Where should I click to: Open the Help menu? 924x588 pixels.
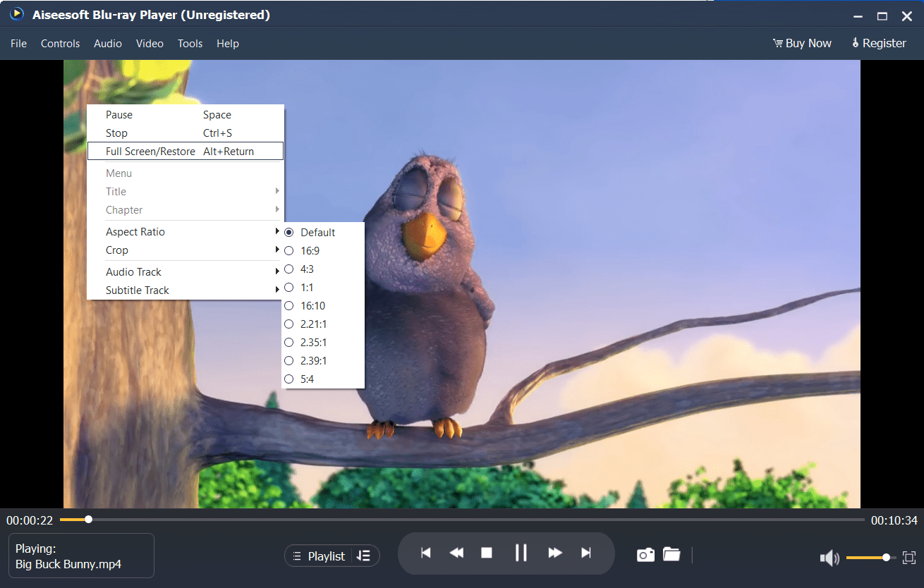point(228,43)
